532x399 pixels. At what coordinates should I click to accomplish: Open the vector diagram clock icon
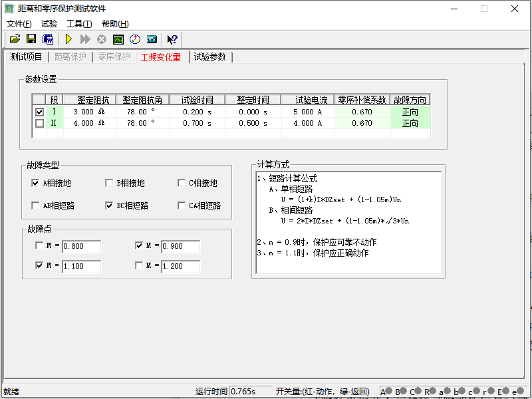coord(135,40)
